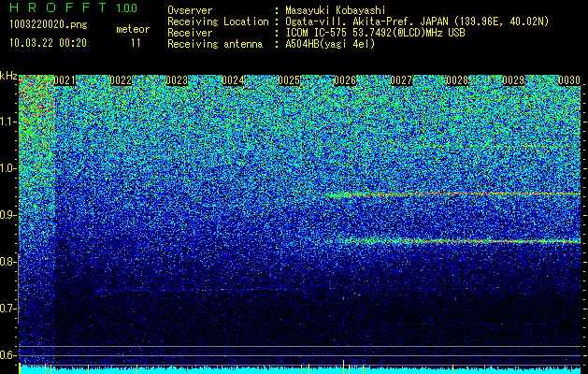This screenshot has height=374, width=588.
Task: Select the file name 1003220020.png
Action: 49,25
